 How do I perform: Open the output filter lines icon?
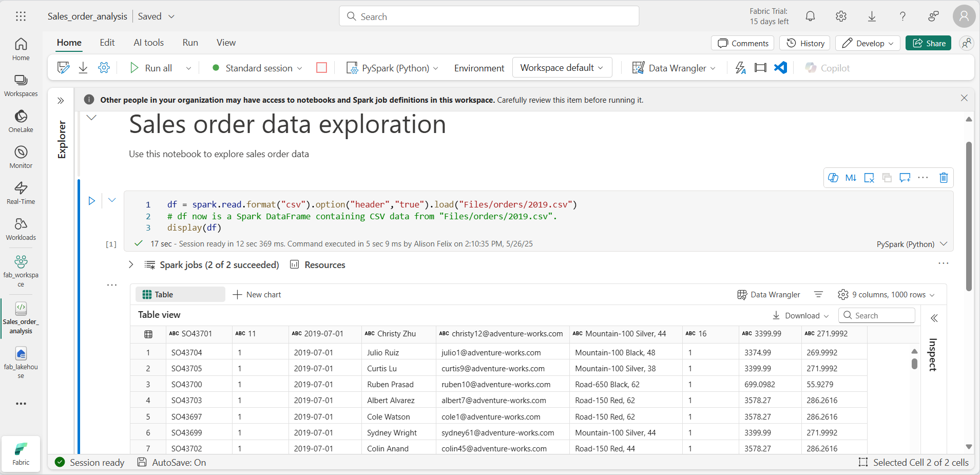(818, 295)
